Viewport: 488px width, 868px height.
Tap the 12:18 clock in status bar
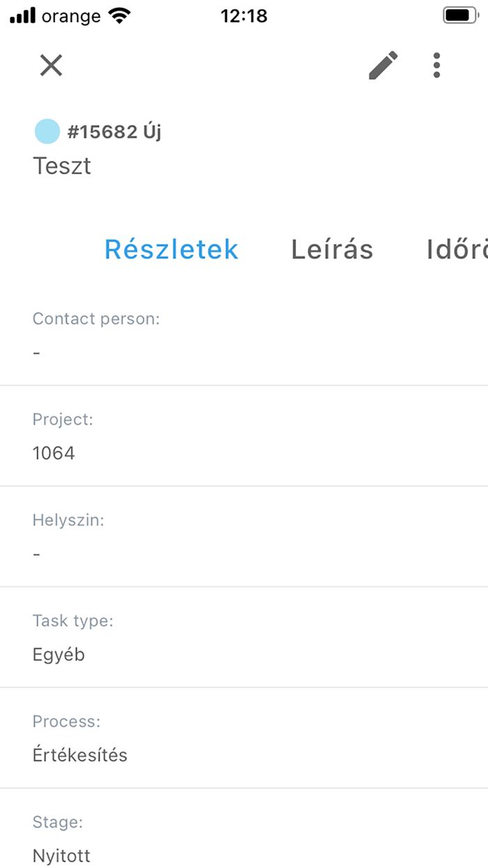[244, 16]
